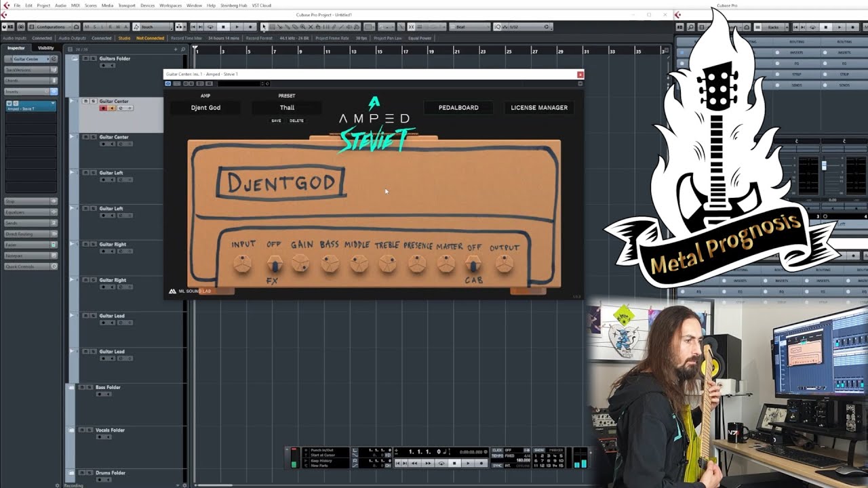This screenshot has width=868, height=488.
Task: Select the Zoom magnifier tool
Action: pyautogui.click(x=302, y=27)
